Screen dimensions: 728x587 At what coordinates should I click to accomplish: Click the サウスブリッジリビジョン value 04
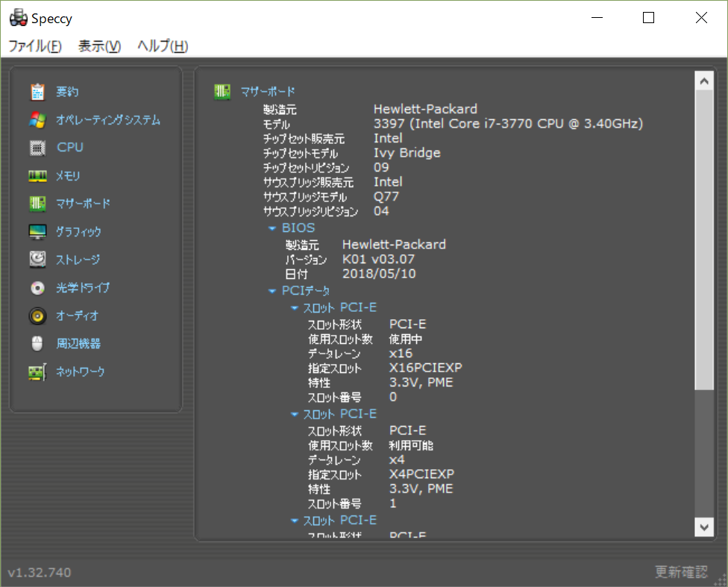click(x=381, y=211)
